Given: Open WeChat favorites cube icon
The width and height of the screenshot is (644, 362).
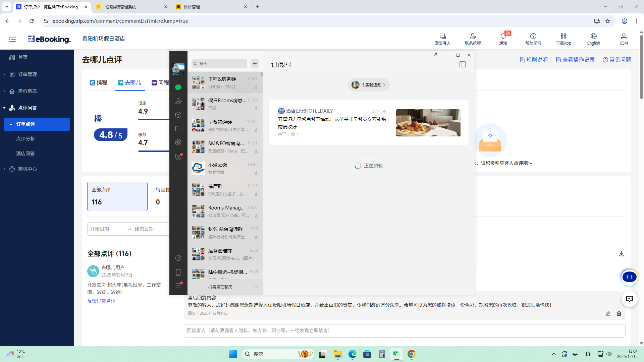Looking at the screenshot, I should (178, 115).
